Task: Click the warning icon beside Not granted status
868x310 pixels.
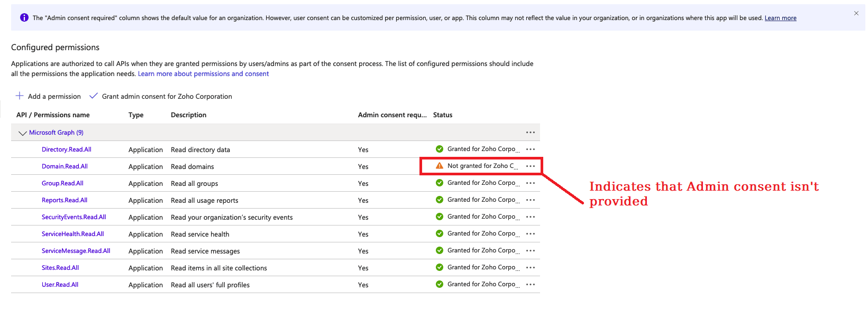Action: [x=440, y=166]
